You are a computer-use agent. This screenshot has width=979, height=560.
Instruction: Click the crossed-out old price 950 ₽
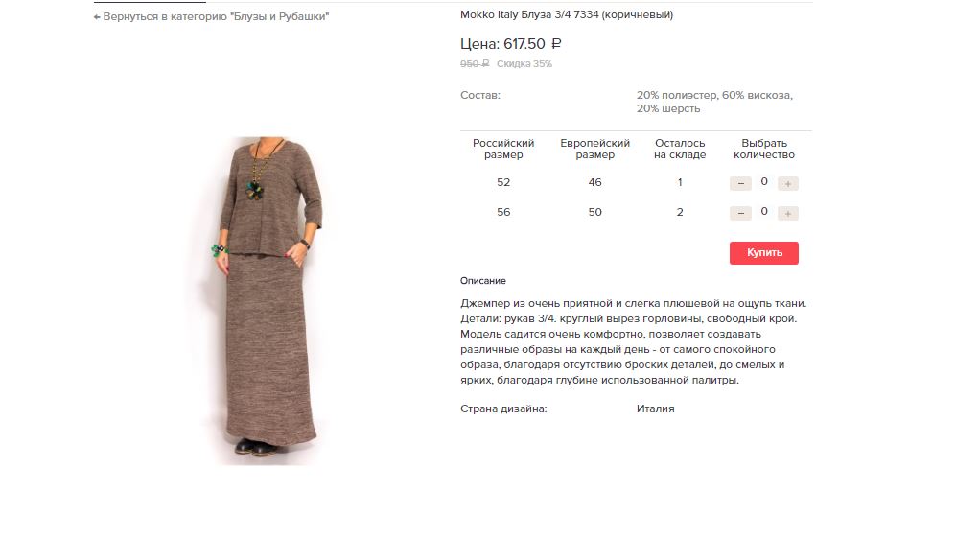(x=475, y=63)
